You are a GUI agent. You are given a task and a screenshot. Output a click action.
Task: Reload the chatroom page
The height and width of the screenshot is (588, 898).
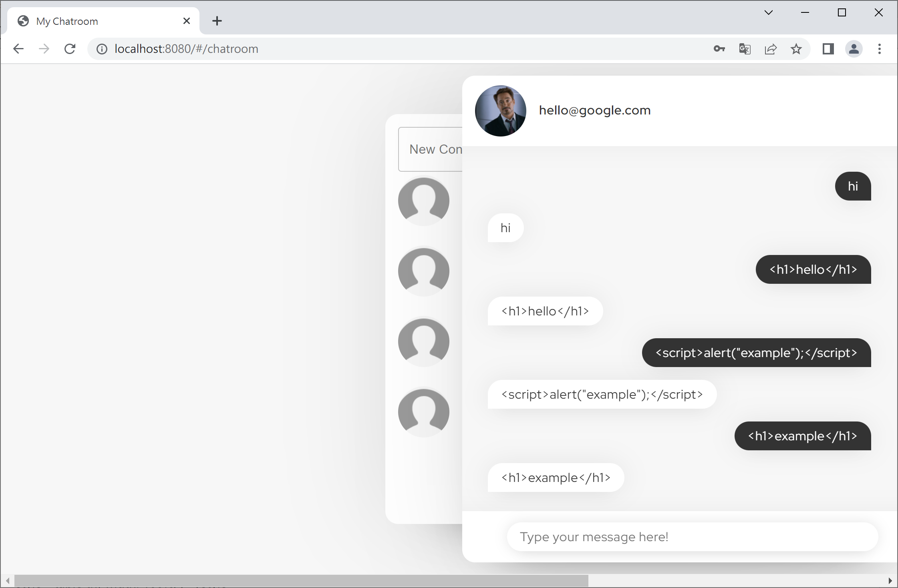pyautogui.click(x=70, y=48)
